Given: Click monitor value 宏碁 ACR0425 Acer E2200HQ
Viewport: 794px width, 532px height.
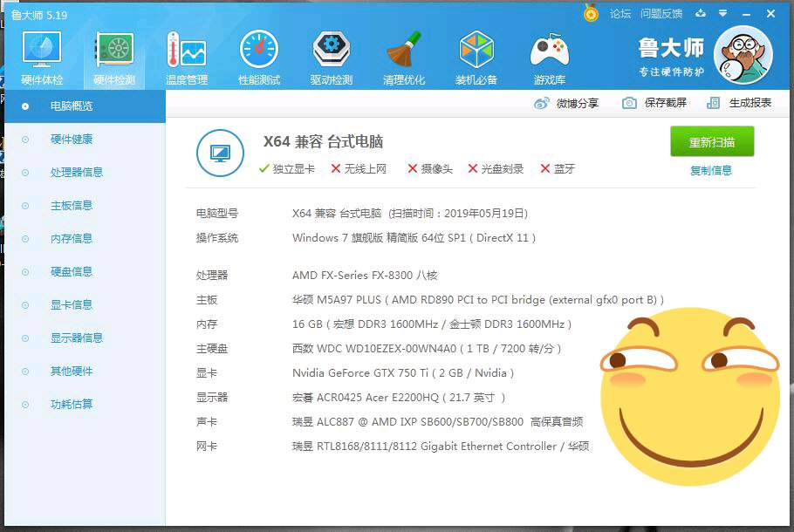Looking at the screenshot, I should click(399, 398).
